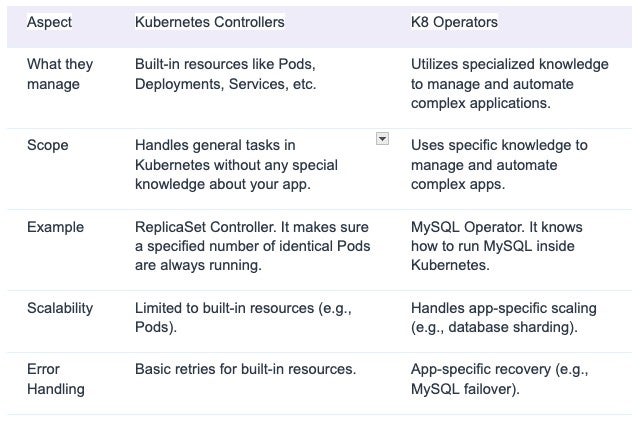644x424 pixels.
Task: Select the 'Utilizes specialized knowledge' cell
Action: (x=509, y=83)
